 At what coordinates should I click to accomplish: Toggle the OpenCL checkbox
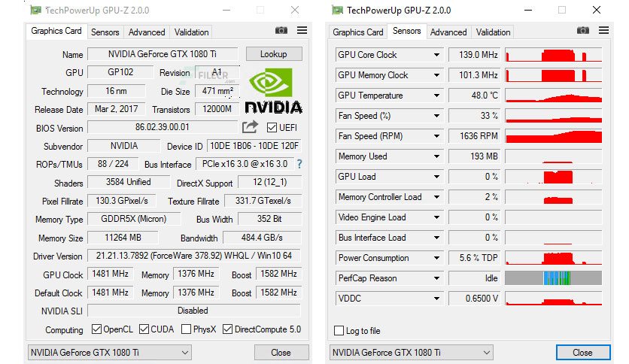96,329
